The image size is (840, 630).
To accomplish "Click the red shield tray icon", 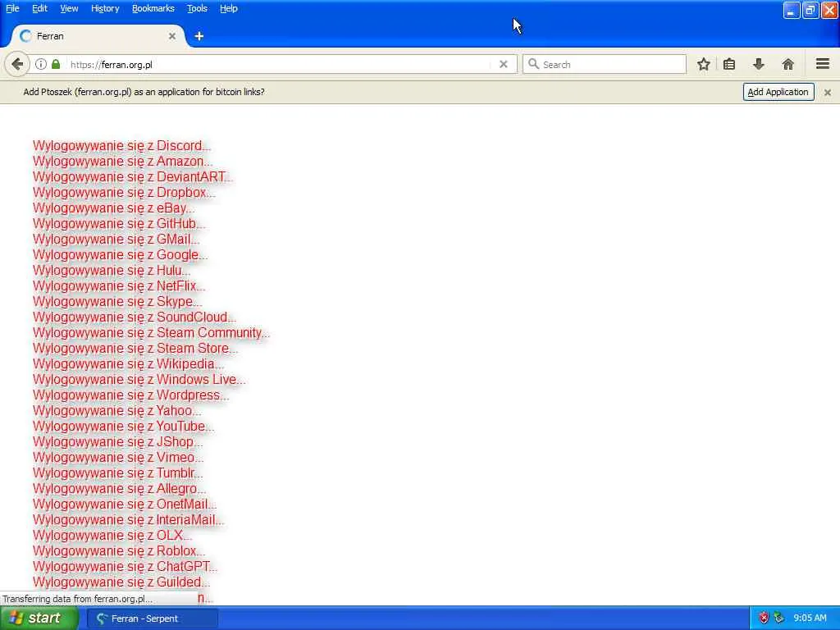I will tap(764, 618).
